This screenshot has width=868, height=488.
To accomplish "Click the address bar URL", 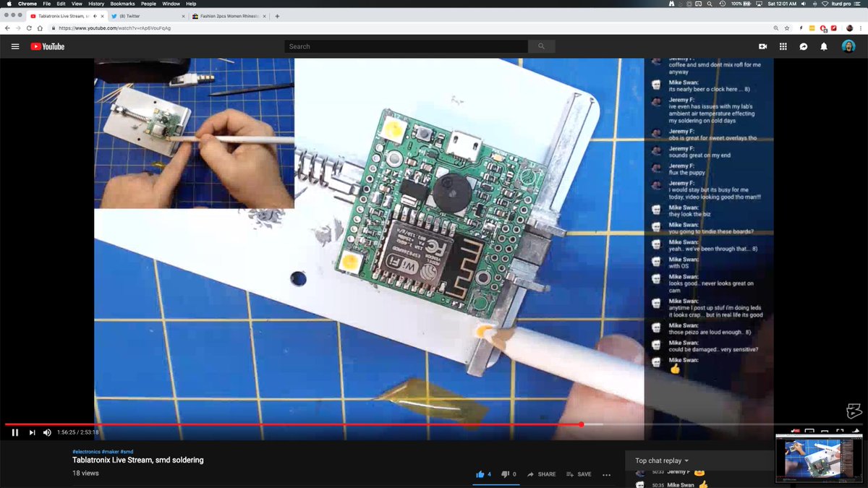I will tap(114, 28).
